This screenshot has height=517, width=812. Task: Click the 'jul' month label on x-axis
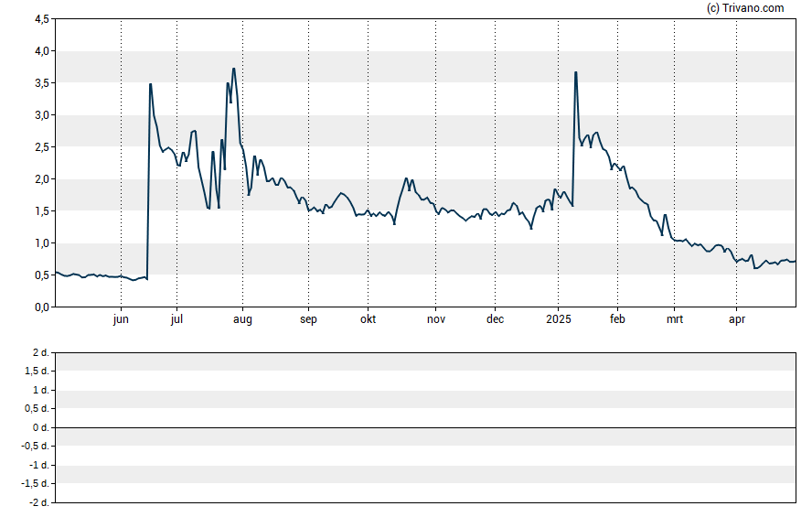click(x=176, y=319)
